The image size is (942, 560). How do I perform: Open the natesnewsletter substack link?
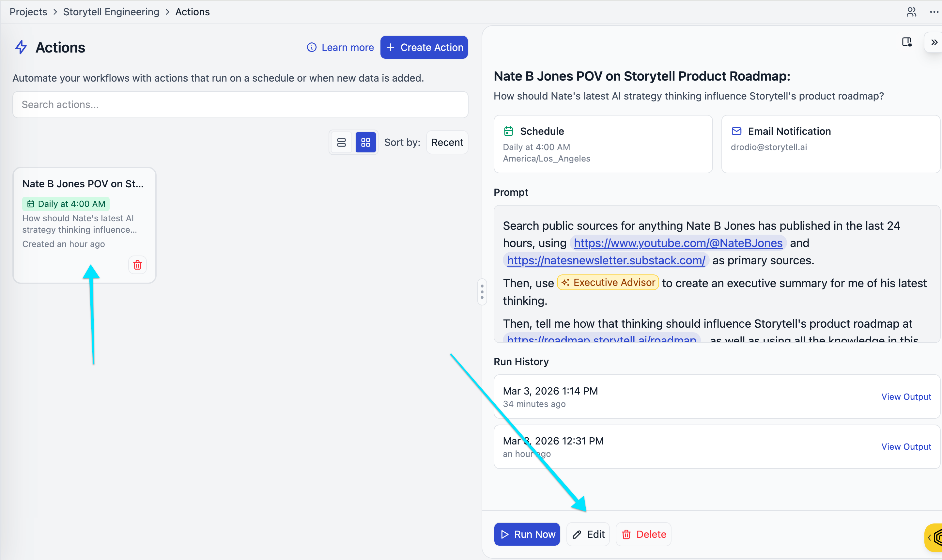coord(606,260)
